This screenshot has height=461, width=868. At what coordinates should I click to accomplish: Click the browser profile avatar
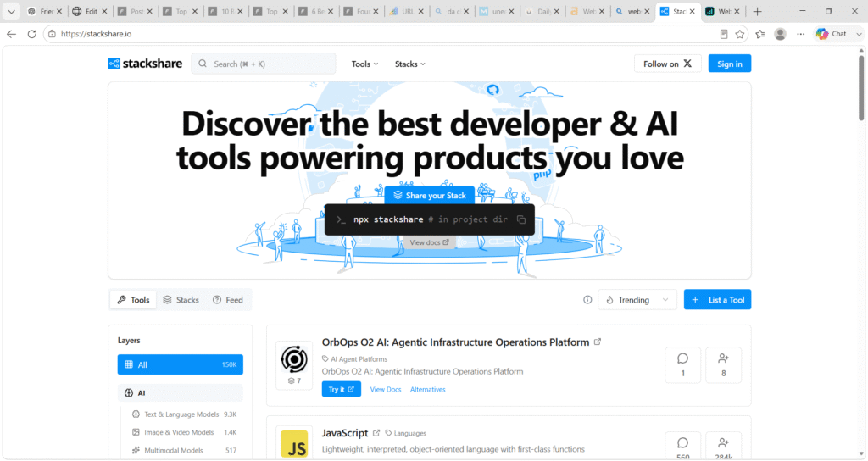(x=780, y=34)
